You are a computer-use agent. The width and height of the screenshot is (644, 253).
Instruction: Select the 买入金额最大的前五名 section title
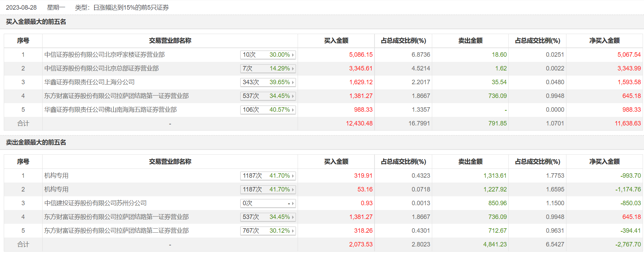pos(36,22)
